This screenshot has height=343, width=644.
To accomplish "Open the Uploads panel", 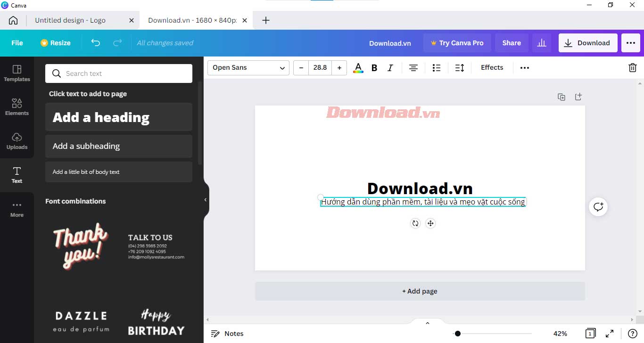I will (x=17, y=141).
